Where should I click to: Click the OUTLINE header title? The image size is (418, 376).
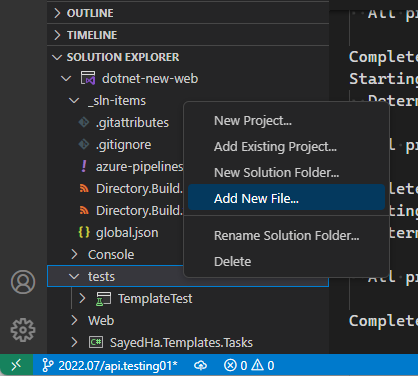pyautogui.click(x=90, y=13)
